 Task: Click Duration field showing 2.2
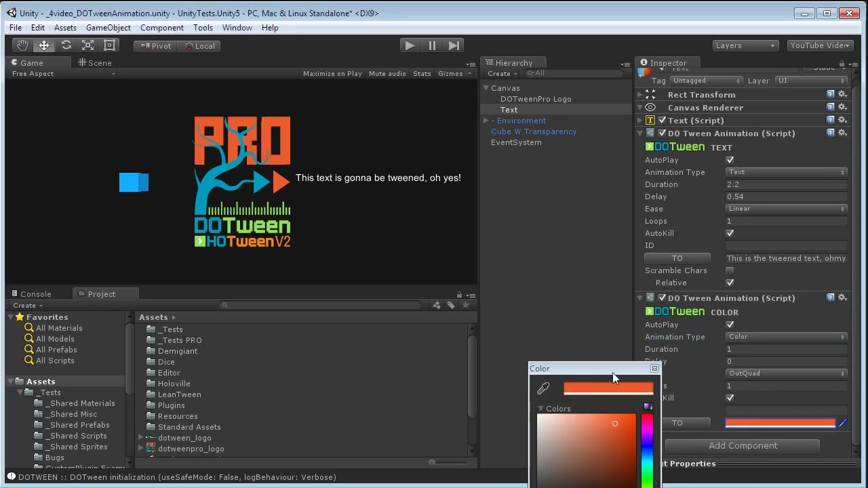[x=787, y=184]
